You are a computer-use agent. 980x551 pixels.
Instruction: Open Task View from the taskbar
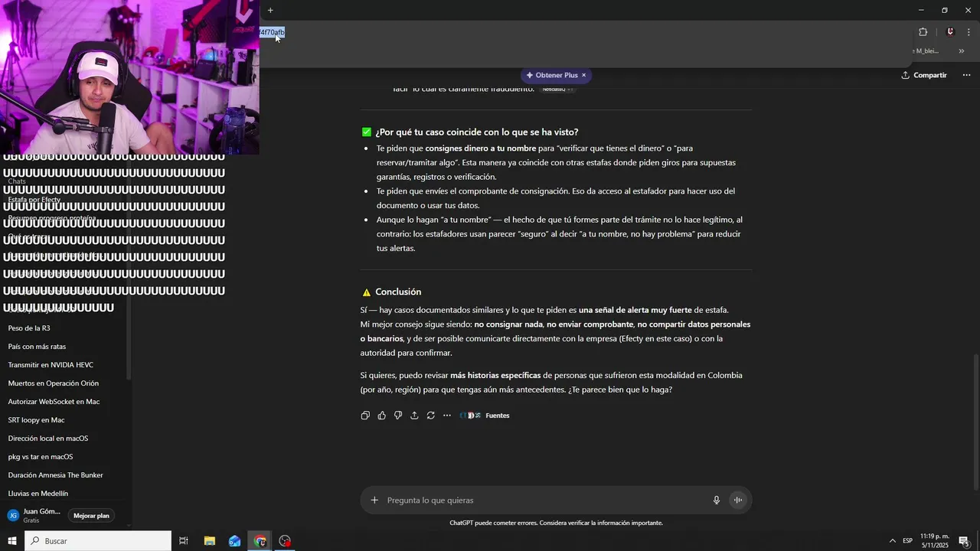[x=184, y=541]
